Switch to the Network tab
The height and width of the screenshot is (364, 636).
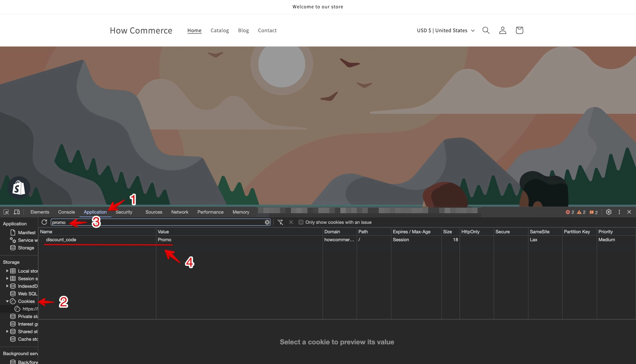(180, 212)
